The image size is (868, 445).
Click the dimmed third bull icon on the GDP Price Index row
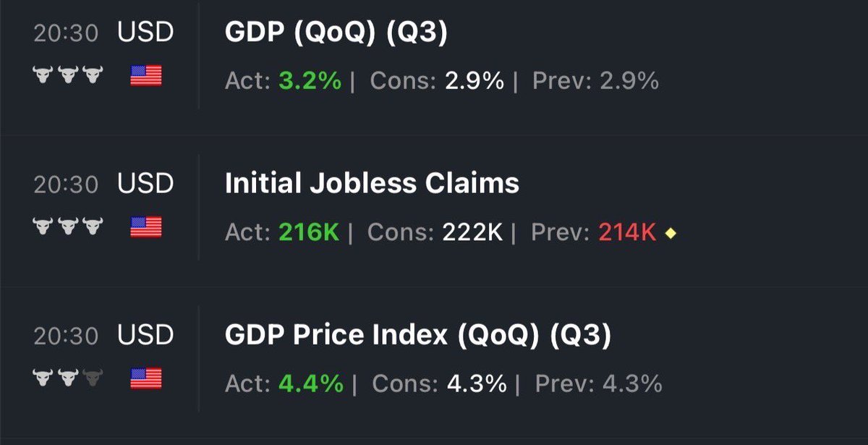tap(93, 378)
